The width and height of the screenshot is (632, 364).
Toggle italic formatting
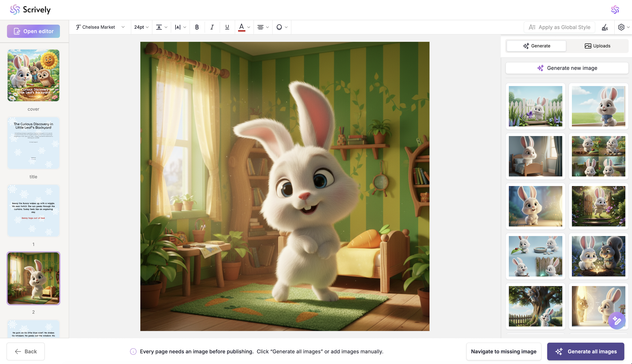tap(212, 27)
